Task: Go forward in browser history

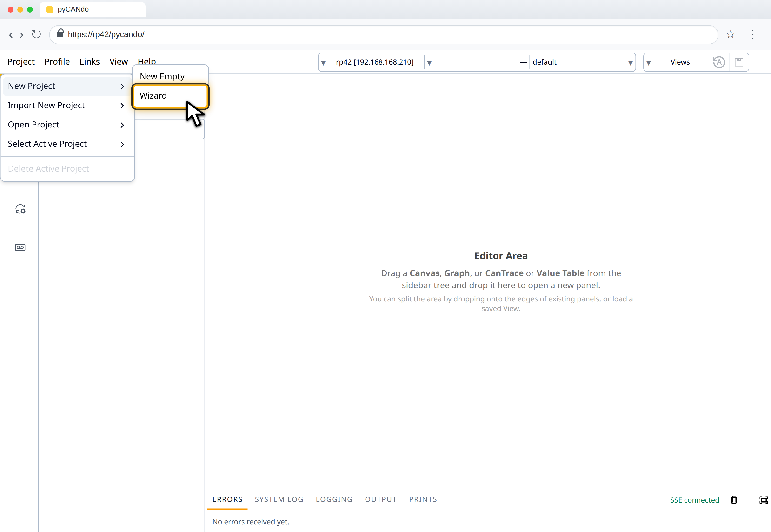Action: click(x=21, y=35)
